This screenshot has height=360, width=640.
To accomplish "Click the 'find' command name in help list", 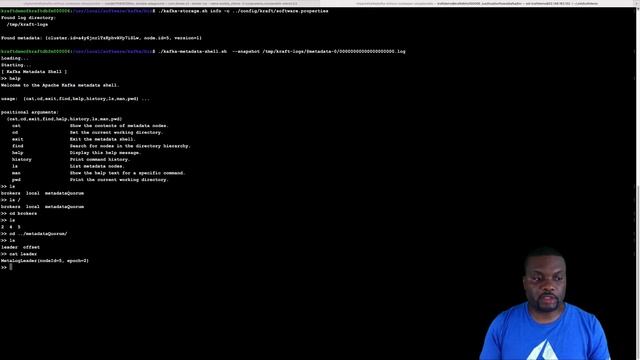I will (18, 146).
